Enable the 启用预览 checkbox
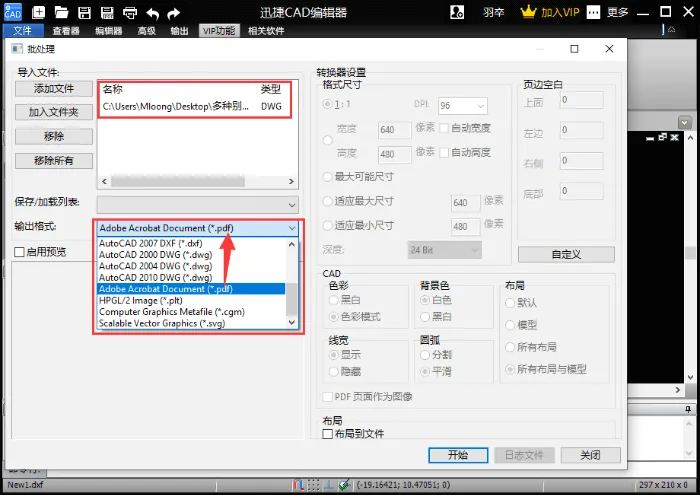 tap(19, 252)
